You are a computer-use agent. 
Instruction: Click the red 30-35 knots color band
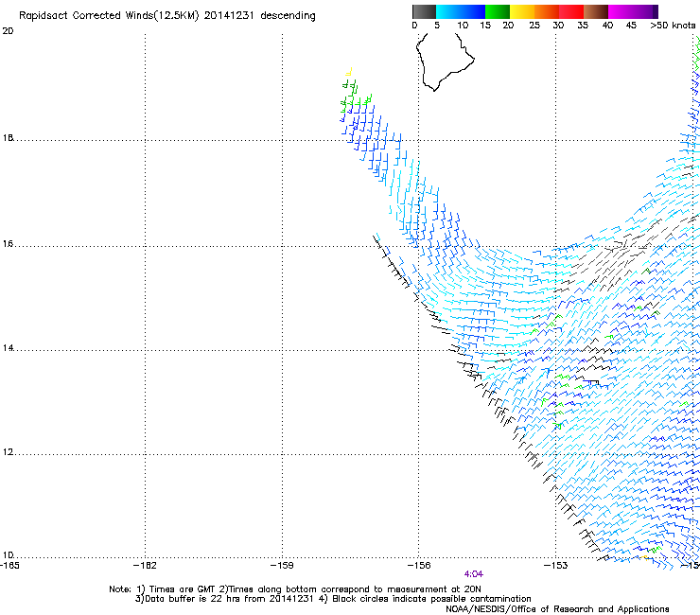[571, 11]
